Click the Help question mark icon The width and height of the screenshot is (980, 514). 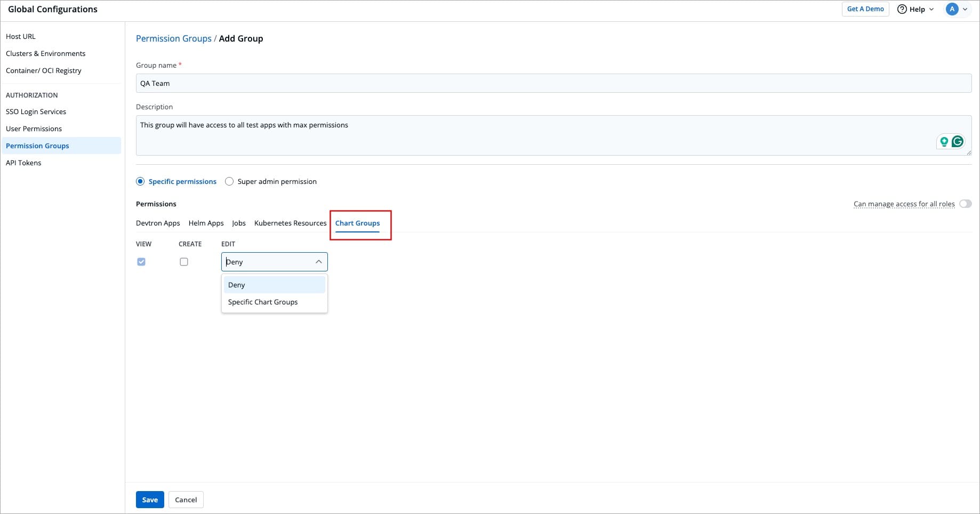point(902,9)
